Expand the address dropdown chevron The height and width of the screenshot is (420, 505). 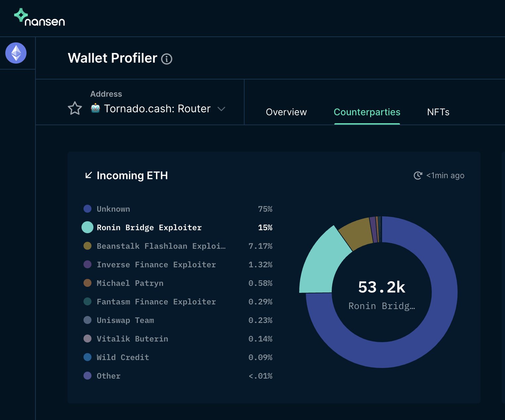[221, 109]
